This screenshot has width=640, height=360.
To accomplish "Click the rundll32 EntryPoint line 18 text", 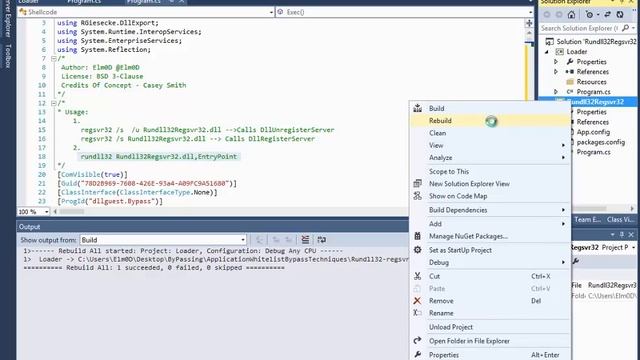I will tap(159, 157).
